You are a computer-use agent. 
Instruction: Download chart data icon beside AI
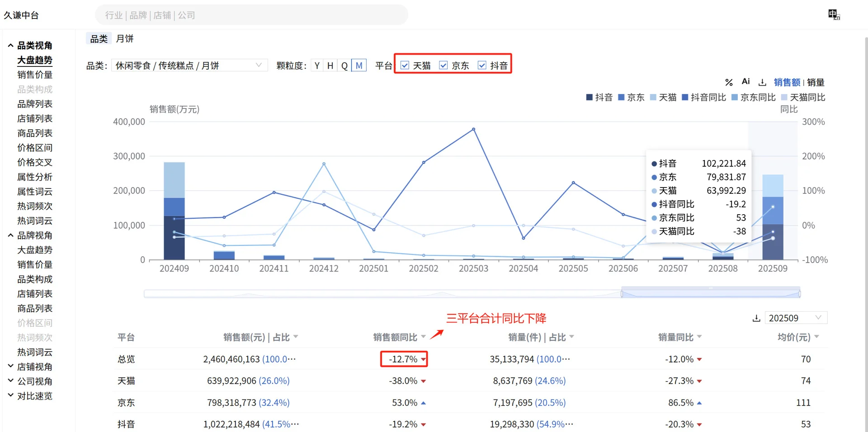coord(763,82)
